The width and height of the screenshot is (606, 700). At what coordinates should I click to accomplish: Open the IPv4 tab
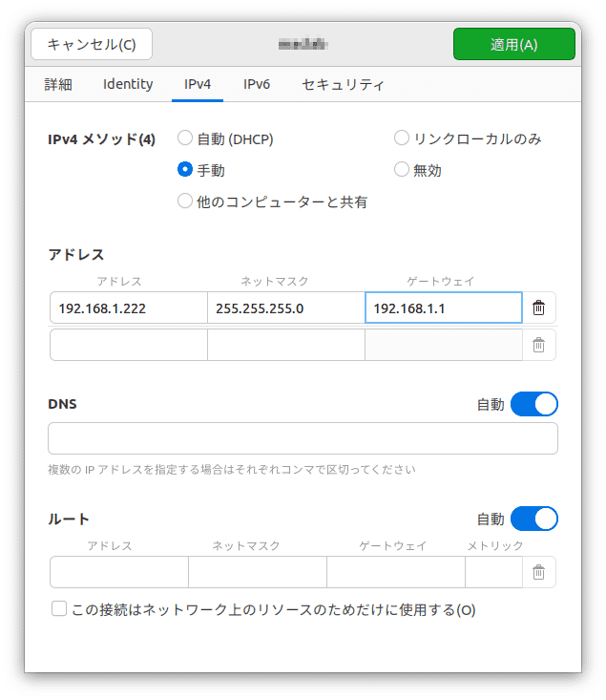pyautogui.click(x=198, y=84)
